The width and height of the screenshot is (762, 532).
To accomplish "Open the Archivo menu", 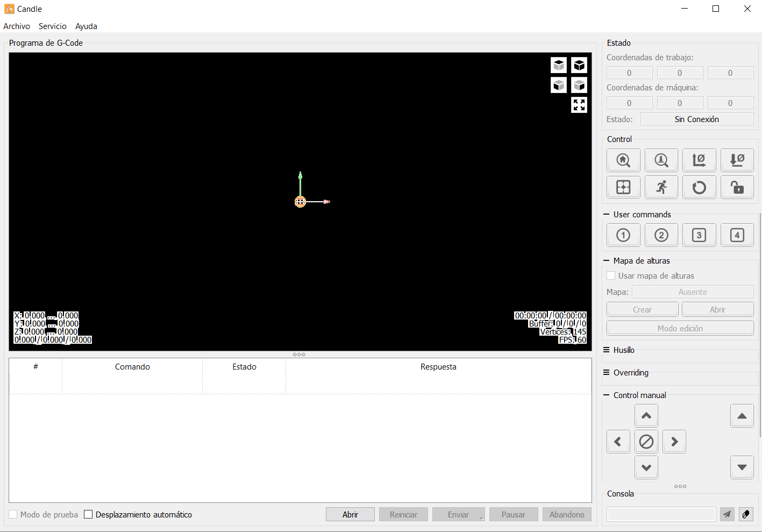I will point(17,26).
